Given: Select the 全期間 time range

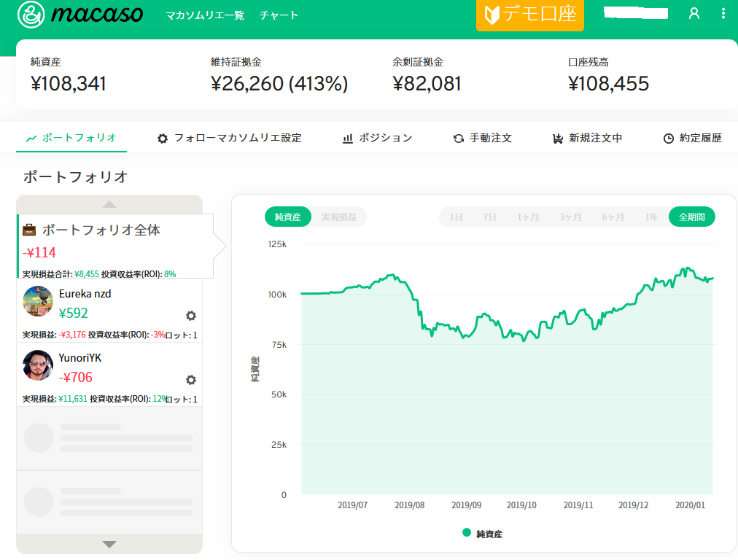Looking at the screenshot, I should (691, 217).
